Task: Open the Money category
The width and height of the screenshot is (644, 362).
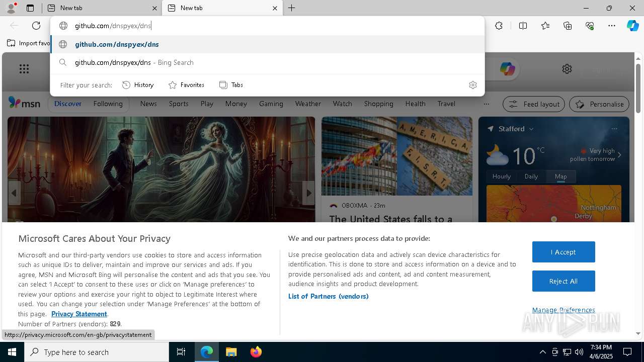Action: click(236, 104)
